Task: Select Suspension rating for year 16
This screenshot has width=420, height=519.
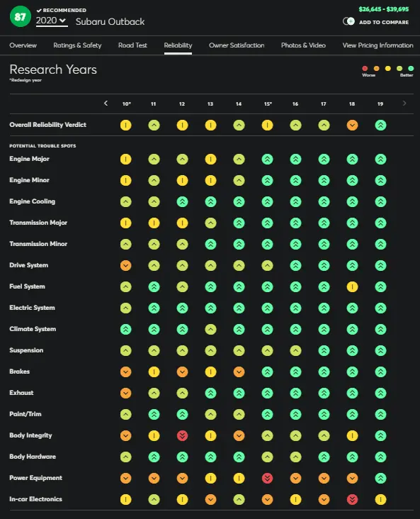Action: 295,350
